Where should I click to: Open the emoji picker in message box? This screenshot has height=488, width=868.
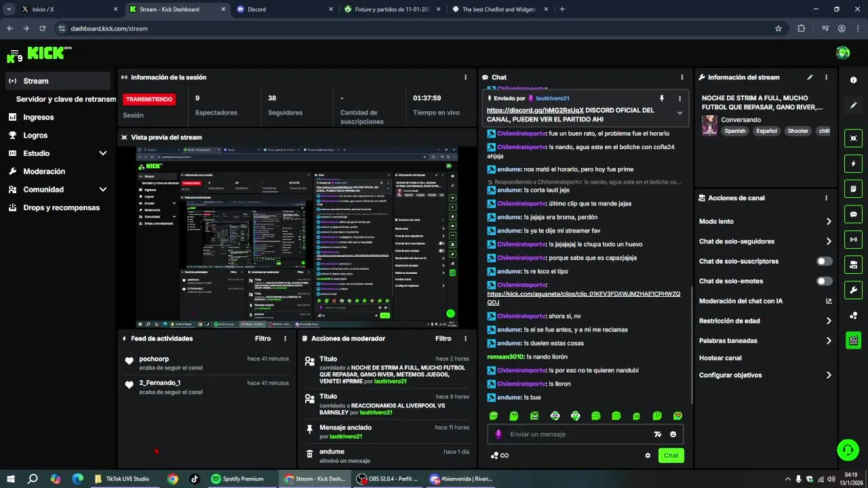(x=673, y=434)
